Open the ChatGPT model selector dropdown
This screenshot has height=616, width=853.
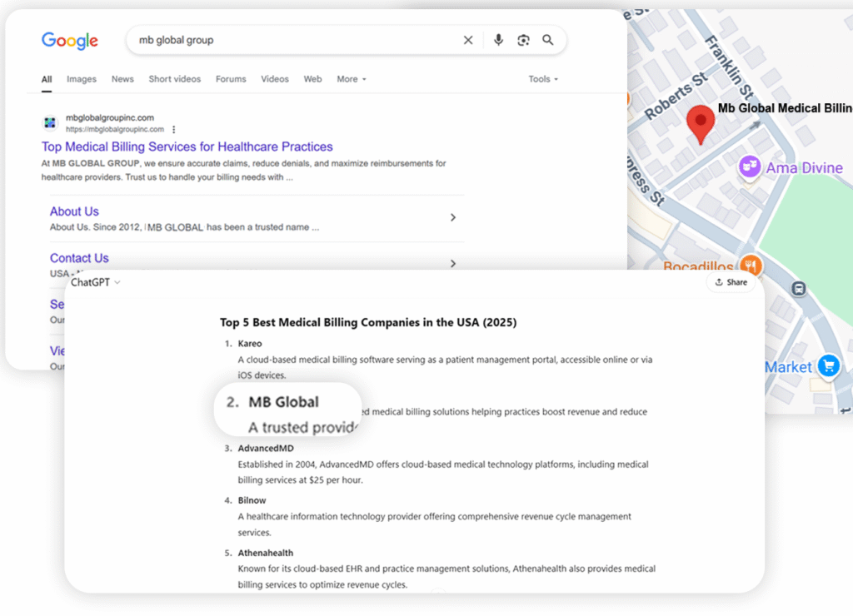pos(96,282)
